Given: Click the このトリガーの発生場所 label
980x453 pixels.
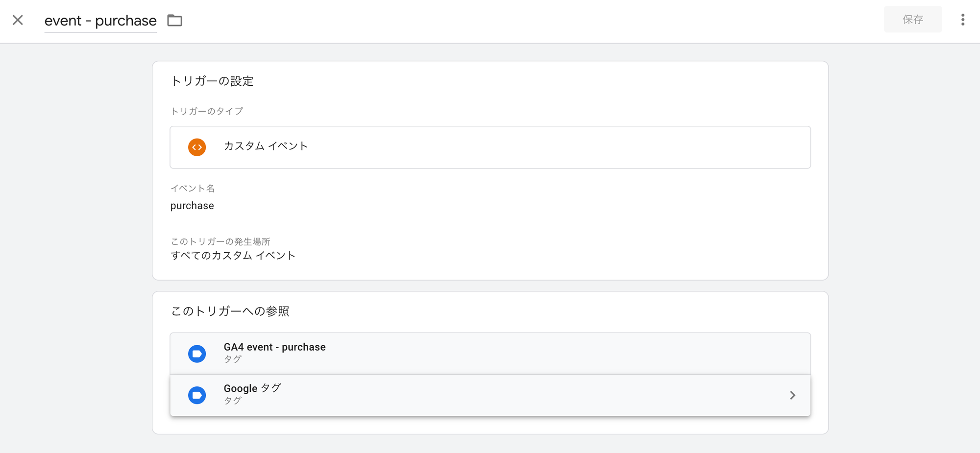Looking at the screenshot, I should point(220,241).
